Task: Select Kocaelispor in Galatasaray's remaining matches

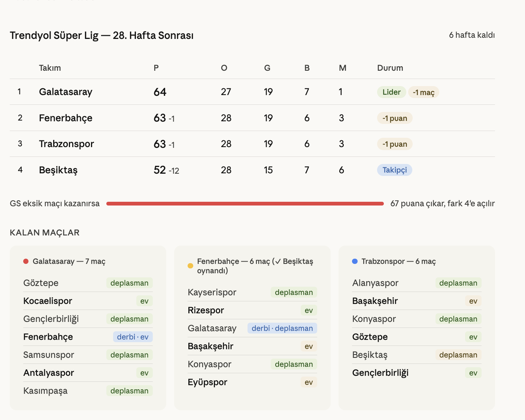Action: 48,301
